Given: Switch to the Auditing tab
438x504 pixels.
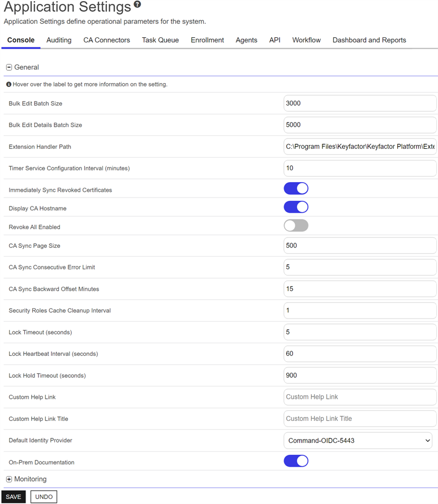Looking at the screenshot, I should (x=59, y=40).
